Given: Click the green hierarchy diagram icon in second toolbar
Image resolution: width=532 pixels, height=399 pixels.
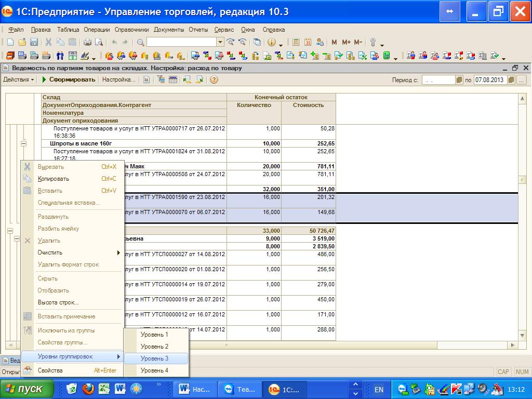Looking at the screenshot, I should pyautogui.click(x=387, y=56).
